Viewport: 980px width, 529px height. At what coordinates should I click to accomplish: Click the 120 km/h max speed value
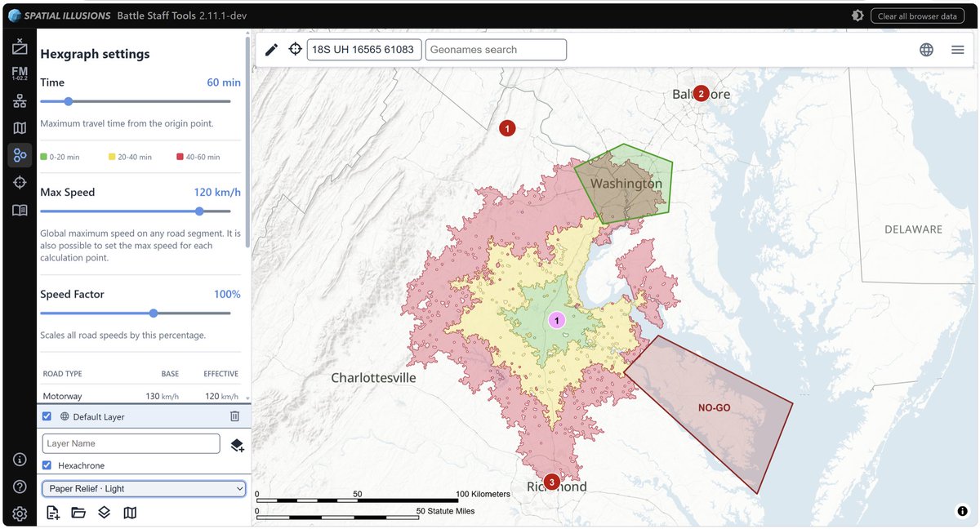pos(217,193)
